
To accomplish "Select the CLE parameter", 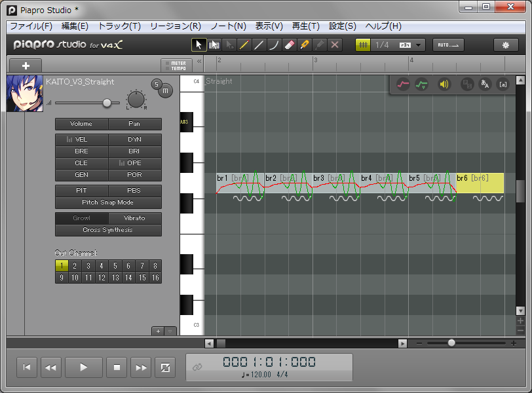I will click(x=81, y=163).
